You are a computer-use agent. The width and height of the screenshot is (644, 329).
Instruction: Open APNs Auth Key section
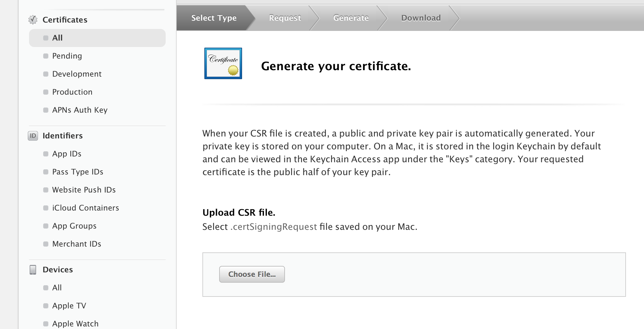[x=80, y=110]
